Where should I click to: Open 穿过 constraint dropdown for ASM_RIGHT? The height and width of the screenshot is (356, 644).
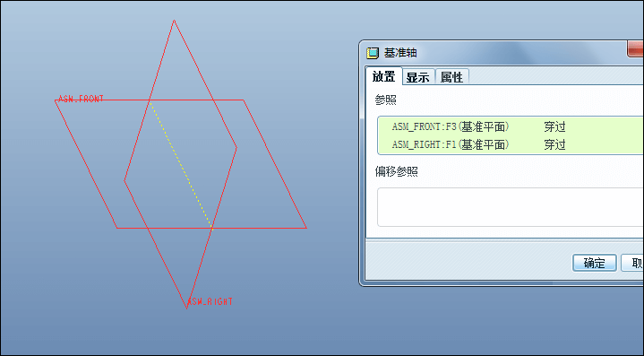(x=554, y=144)
